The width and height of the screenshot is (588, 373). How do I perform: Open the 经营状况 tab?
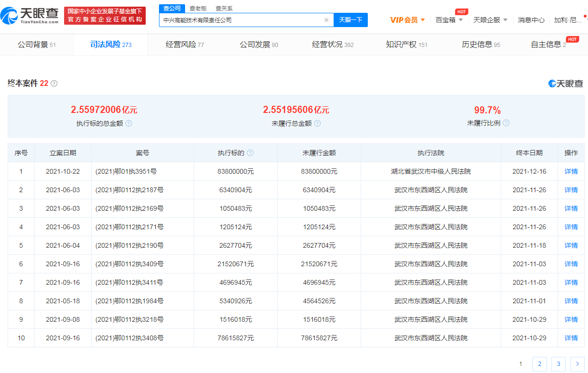(x=333, y=45)
